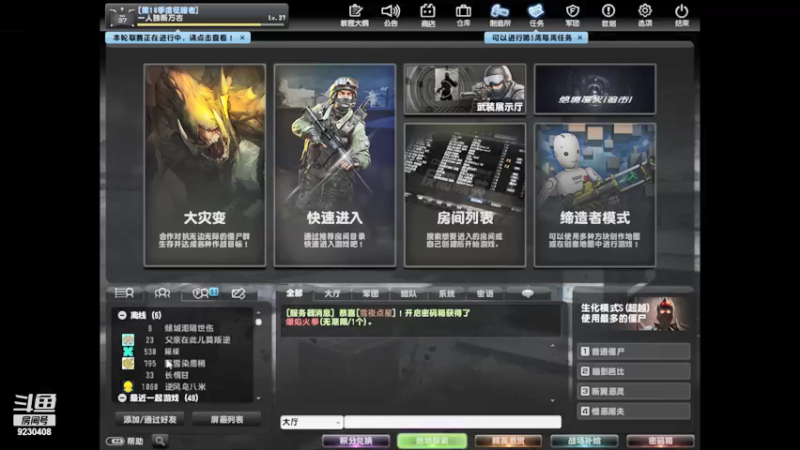Click the yellow duck avatar of 逆风鸟八米
800x450 pixels.
(x=128, y=387)
